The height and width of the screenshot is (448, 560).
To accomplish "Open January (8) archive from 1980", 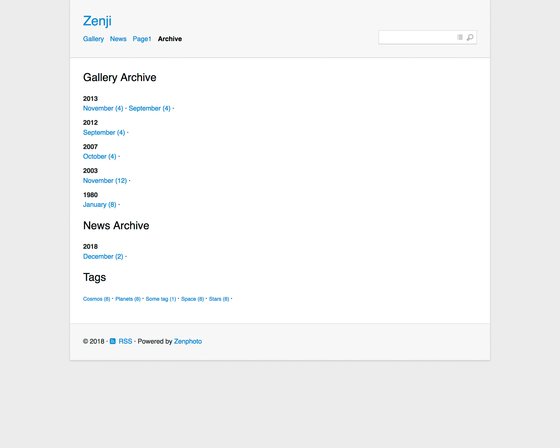I will (x=100, y=205).
